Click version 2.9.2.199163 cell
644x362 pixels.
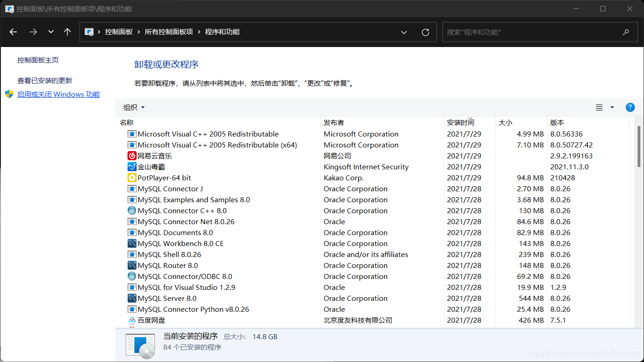(571, 156)
